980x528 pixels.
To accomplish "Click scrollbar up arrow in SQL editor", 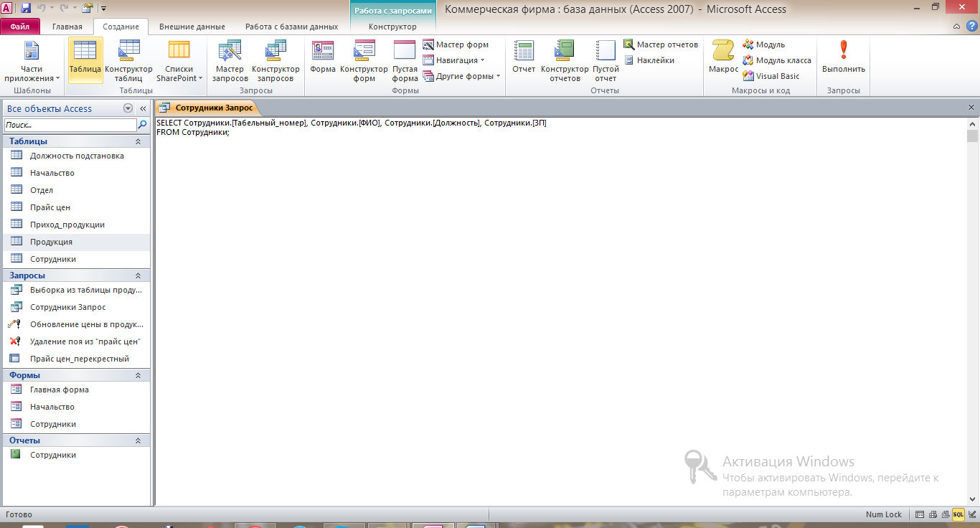I will 972,123.
